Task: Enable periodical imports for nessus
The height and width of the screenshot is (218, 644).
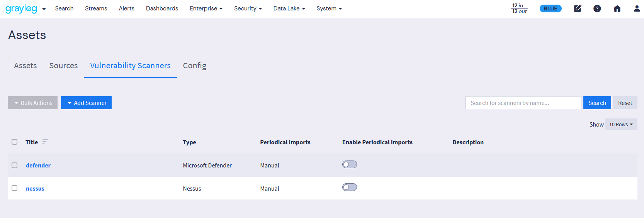Action: point(349,188)
